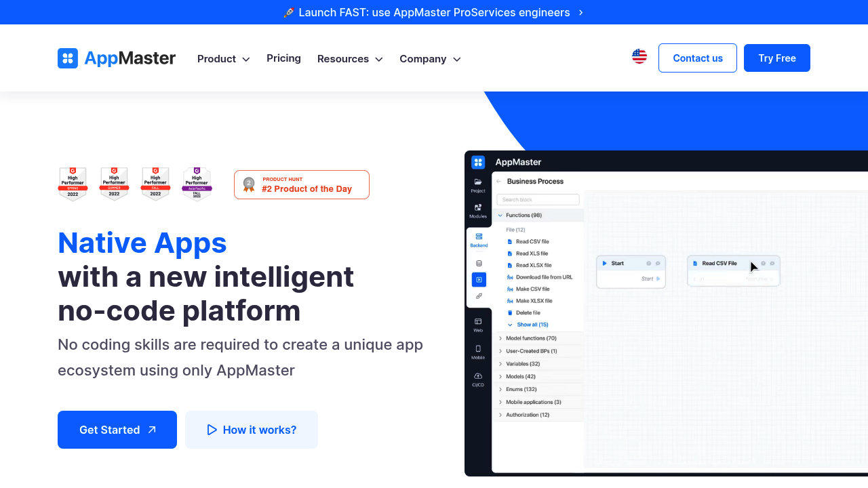Expand the Variables (32) section
The image size is (868, 488).
click(538, 364)
